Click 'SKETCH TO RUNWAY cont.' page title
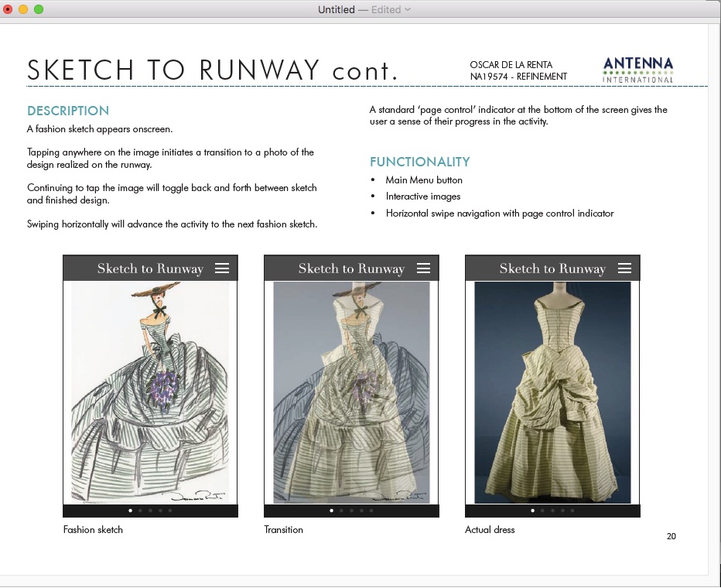Image resolution: width=721 pixels, height=588 pixels. tap(213, 70)
